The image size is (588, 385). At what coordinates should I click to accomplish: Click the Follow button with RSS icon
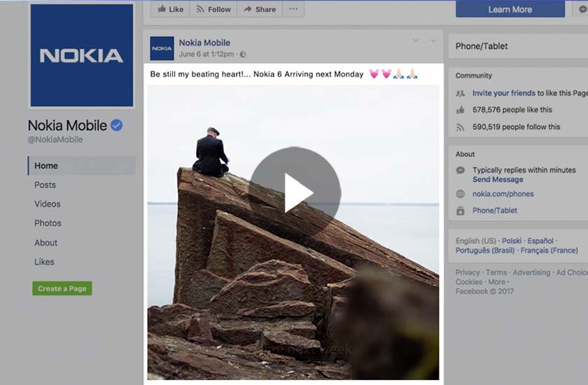213,9
